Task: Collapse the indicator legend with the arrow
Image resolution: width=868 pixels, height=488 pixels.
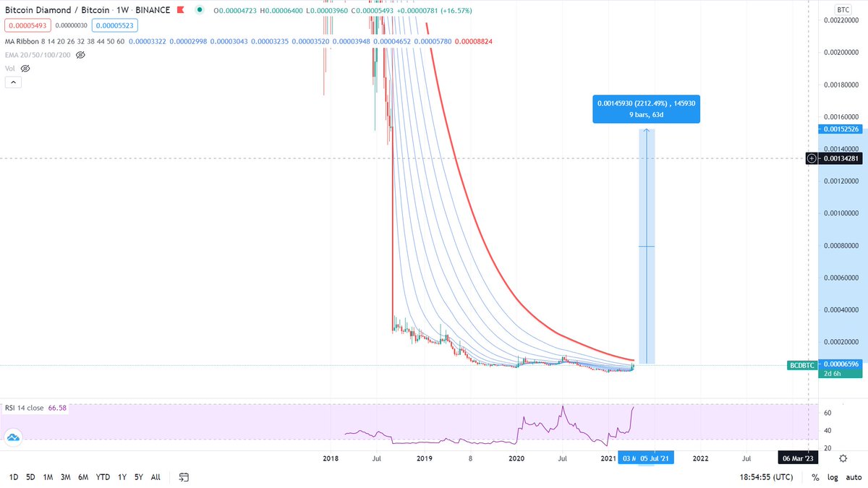Action: 13,82
